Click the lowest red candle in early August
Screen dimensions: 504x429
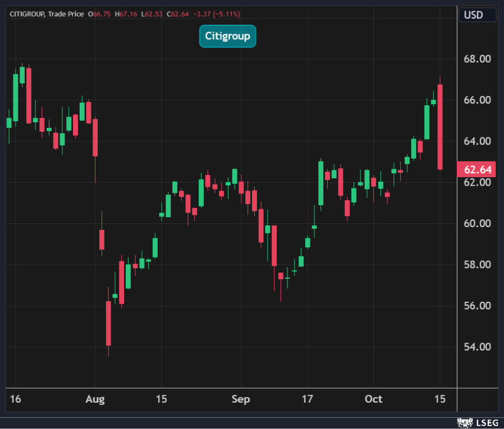(108, 323)
